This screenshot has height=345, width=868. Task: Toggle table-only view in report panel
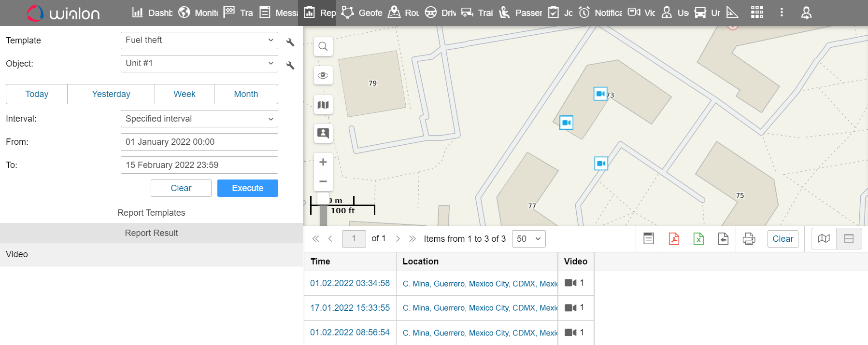coord(849,239)
